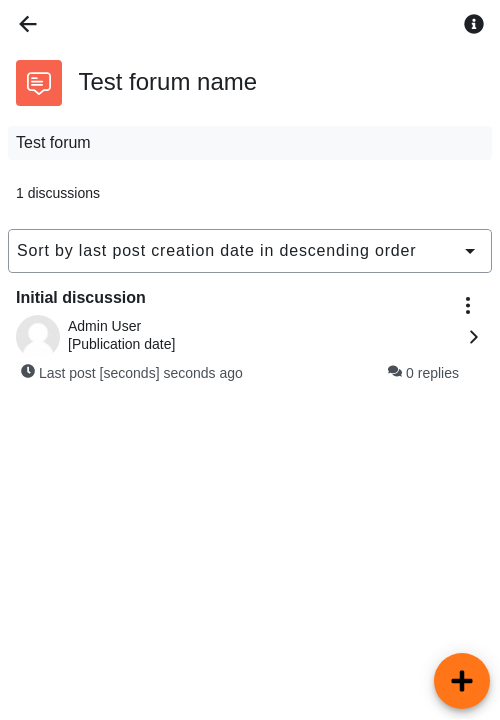Open the Sort by last post creation date selector
The height and width of the screenshot is (720, 500).
coord(250,251)
